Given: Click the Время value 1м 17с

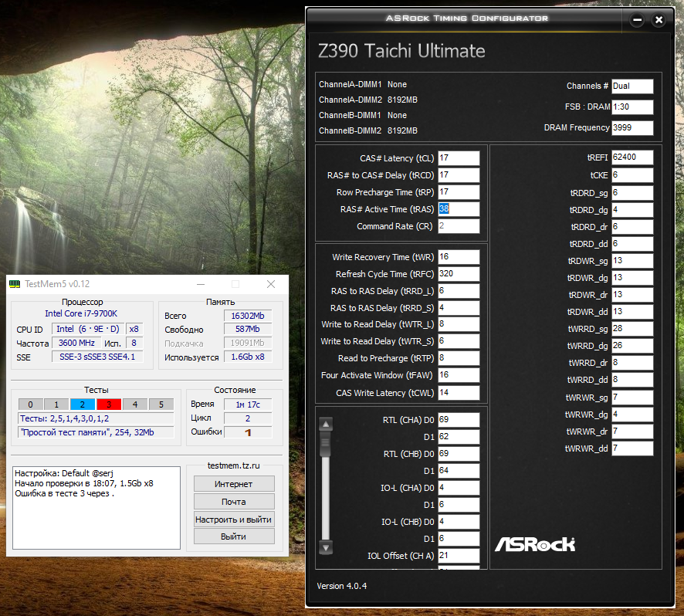Looking at the screenshot, I should coord(248,404).
